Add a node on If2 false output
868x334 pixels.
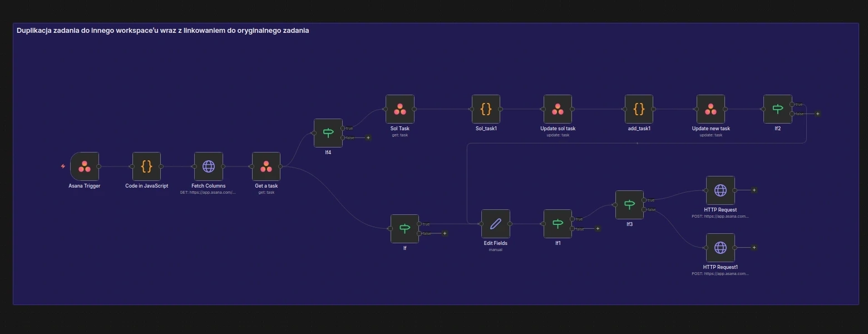[817, 114]
